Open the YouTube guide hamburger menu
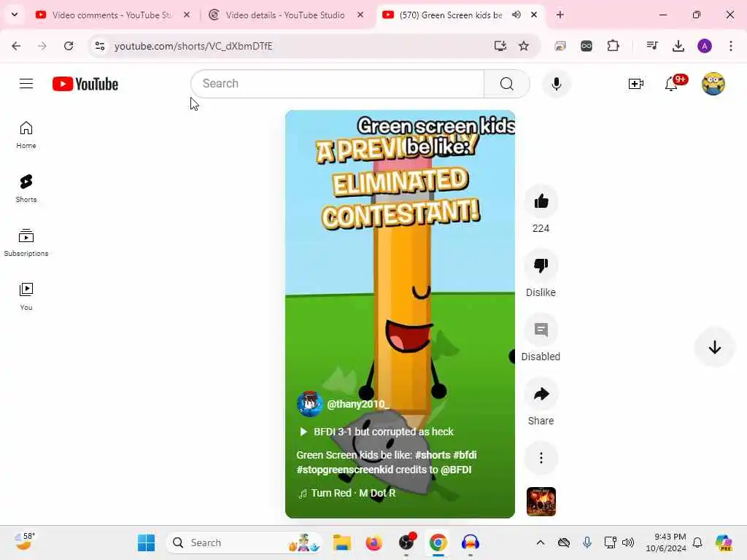This screenshot has width=747, height=560. click(26, 84)
